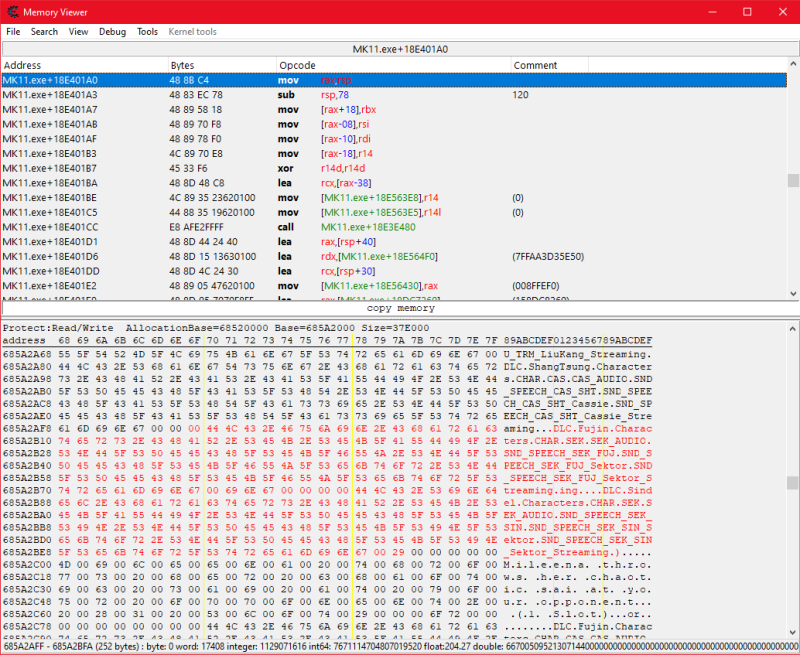800x655 pixels.
Task: Open the Kernel tools menu
Action: pos(192,32)
